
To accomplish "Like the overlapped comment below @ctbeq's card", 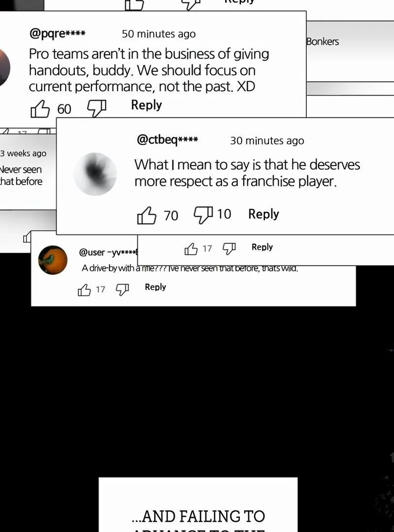I will click(191, 249).
